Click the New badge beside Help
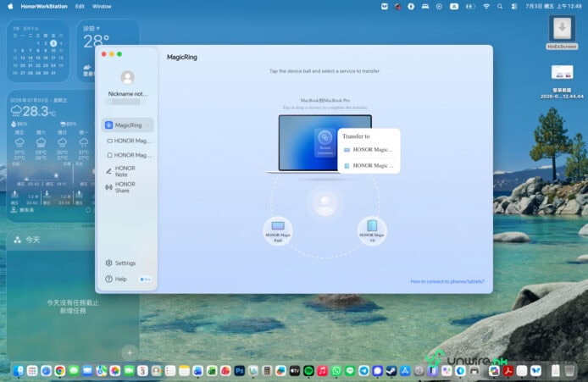Viewport: 588px width, 382px height. pos(146,280)
